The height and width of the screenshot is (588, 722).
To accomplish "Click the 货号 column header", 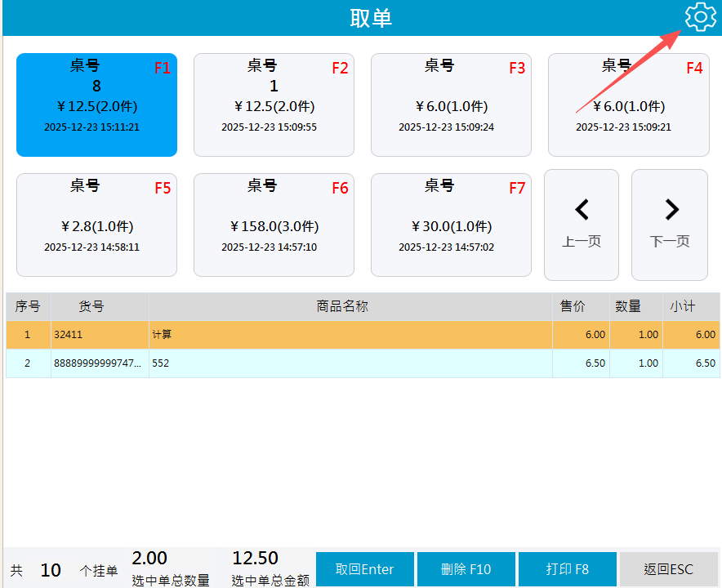I will click(91, 306).
